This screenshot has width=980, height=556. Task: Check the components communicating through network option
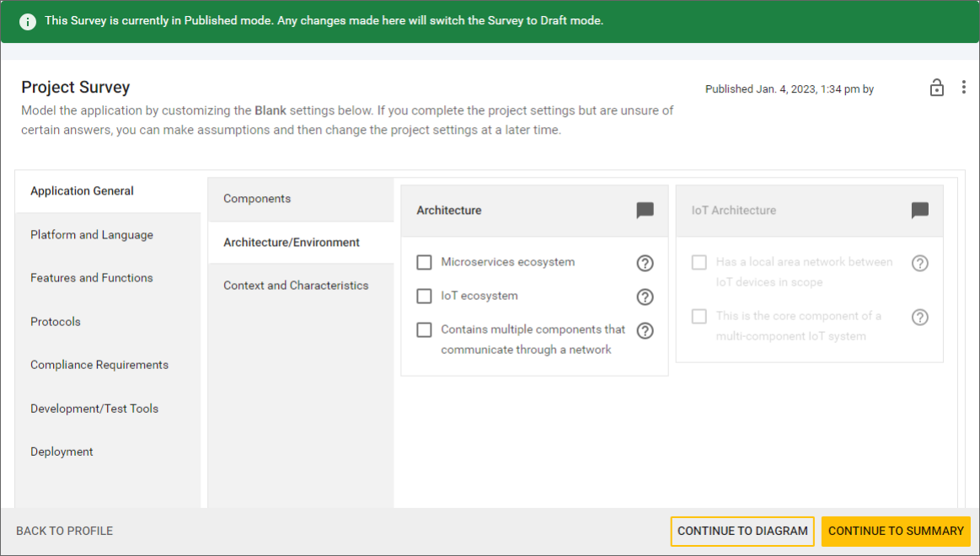point(424,330)
